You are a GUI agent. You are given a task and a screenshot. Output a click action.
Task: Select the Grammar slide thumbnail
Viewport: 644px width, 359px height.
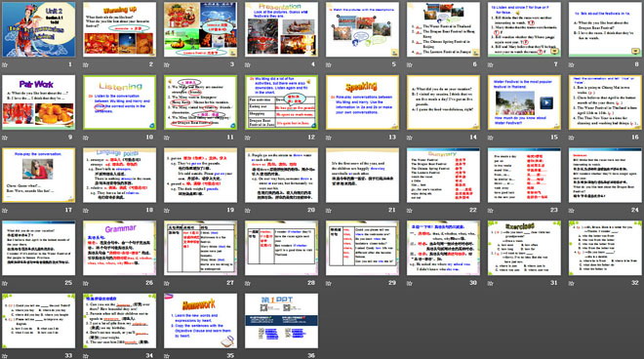119,248
